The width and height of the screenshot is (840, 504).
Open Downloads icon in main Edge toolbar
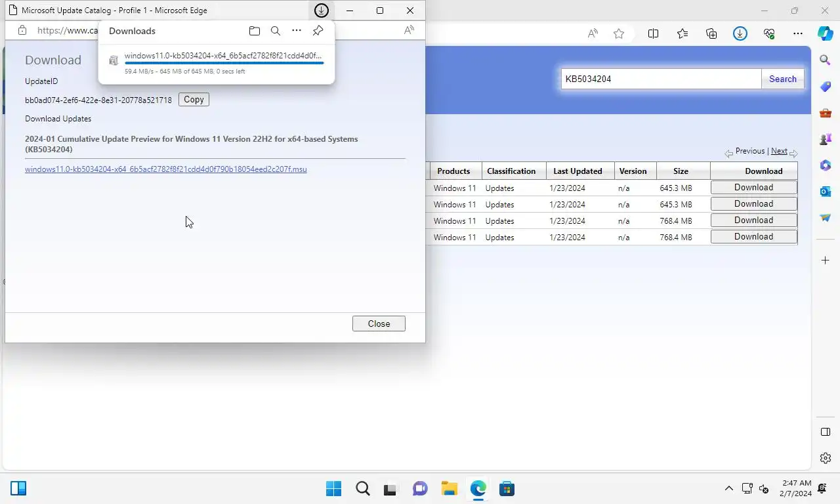[740, 33]
